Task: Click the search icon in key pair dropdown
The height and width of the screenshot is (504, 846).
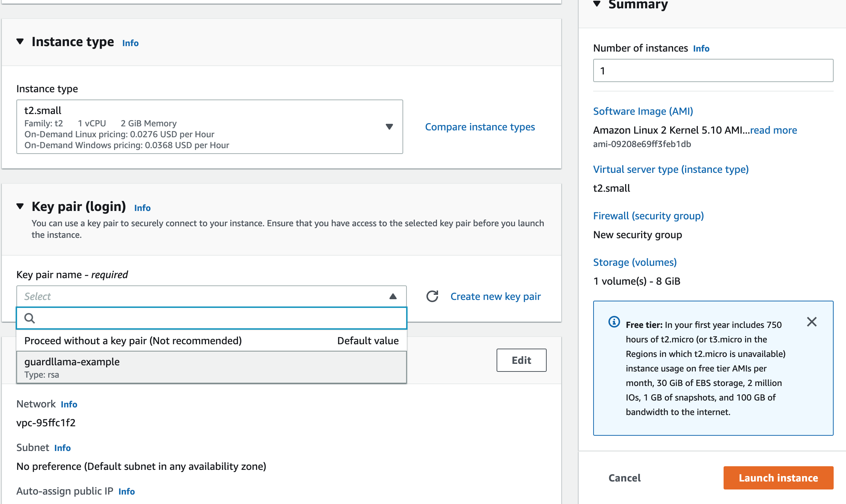Action: [30, 318]
